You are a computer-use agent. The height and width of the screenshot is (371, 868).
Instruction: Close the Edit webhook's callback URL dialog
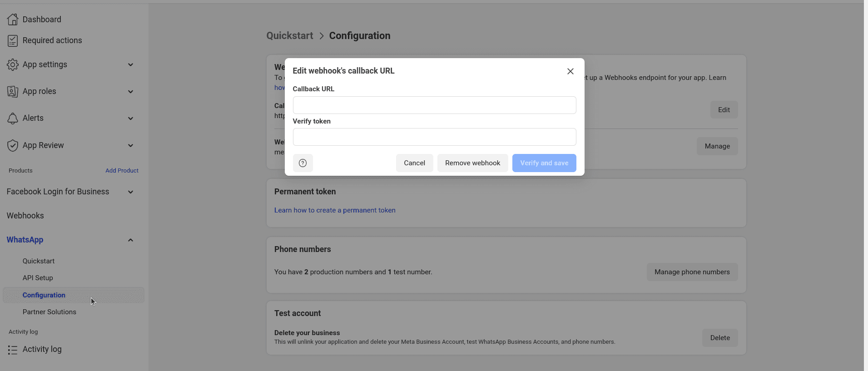tap(570, 71)
